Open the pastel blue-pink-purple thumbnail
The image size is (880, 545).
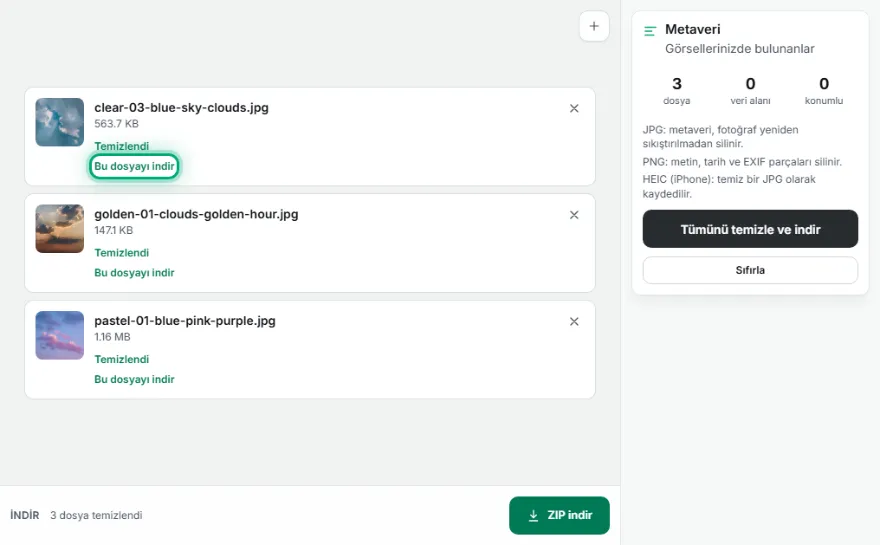coord(59,336)
